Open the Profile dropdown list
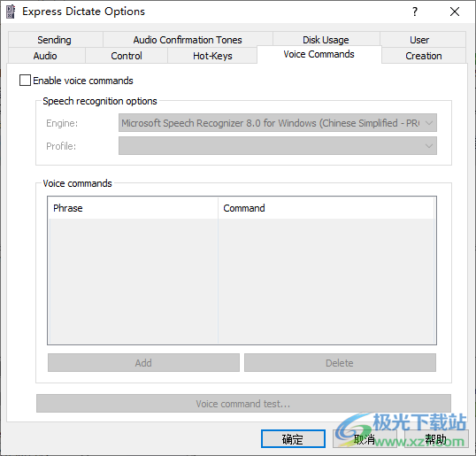Viewport: 476px width, 456px height. coord(278,146)
